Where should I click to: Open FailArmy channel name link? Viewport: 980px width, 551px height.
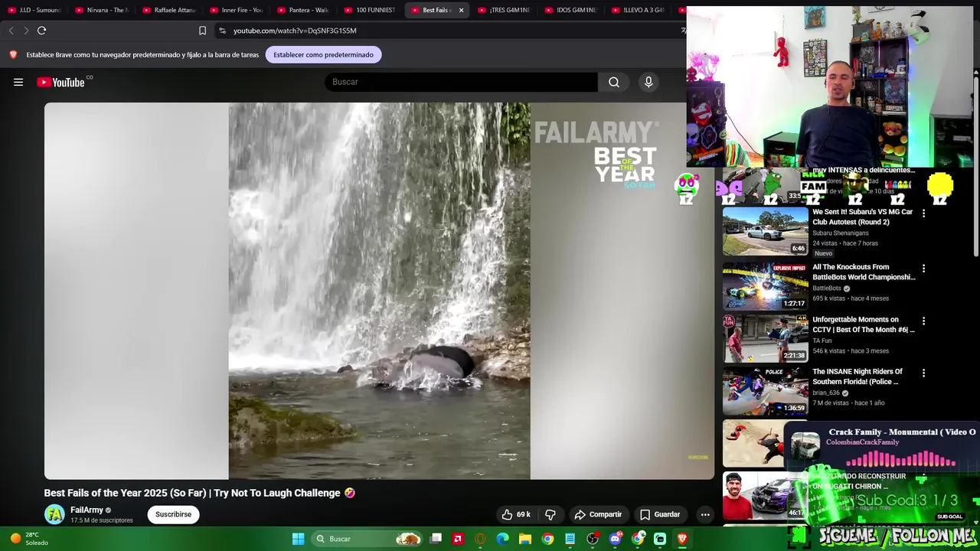87,510
